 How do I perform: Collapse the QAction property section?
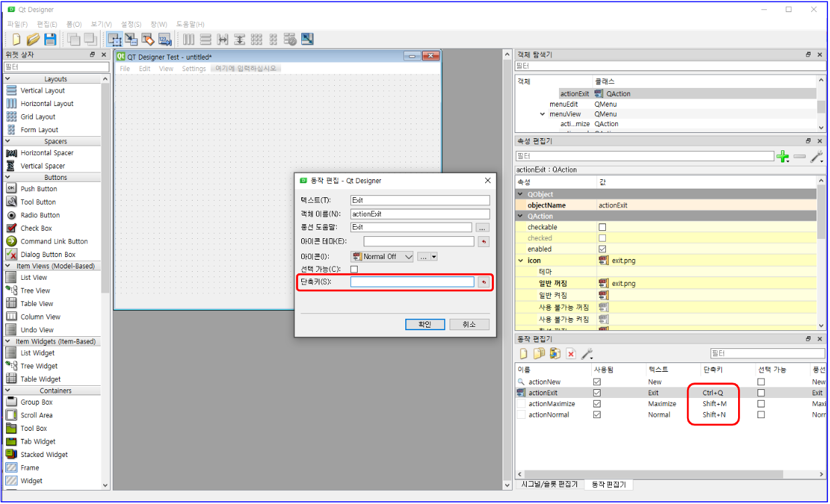point(520,216)
